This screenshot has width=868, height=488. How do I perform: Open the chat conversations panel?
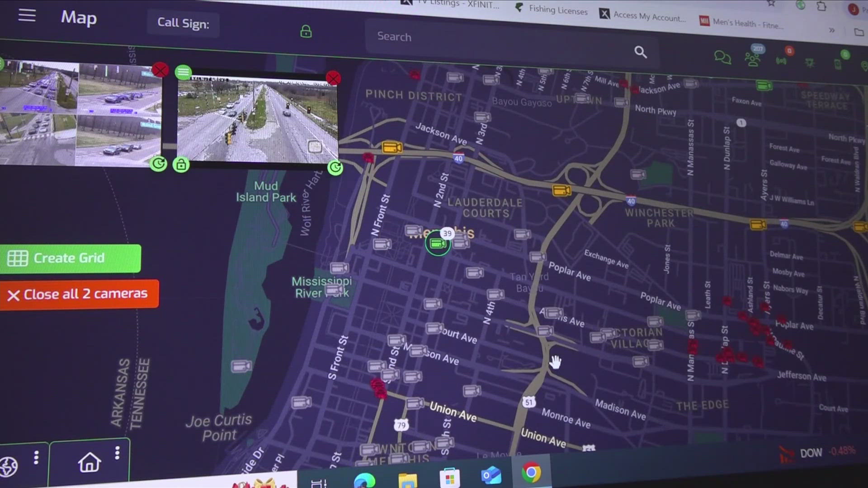722,58
